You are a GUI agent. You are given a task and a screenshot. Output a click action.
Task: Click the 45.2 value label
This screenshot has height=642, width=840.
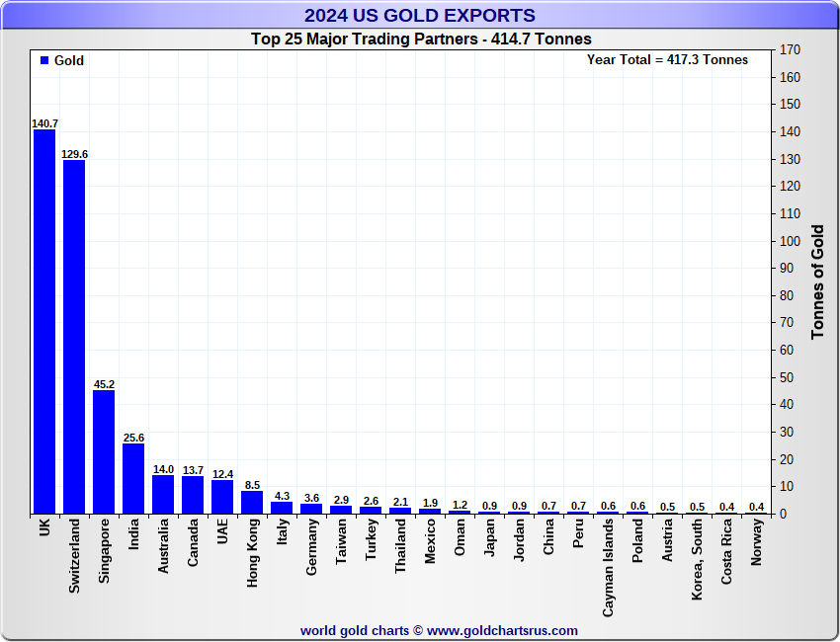point(104,384)
